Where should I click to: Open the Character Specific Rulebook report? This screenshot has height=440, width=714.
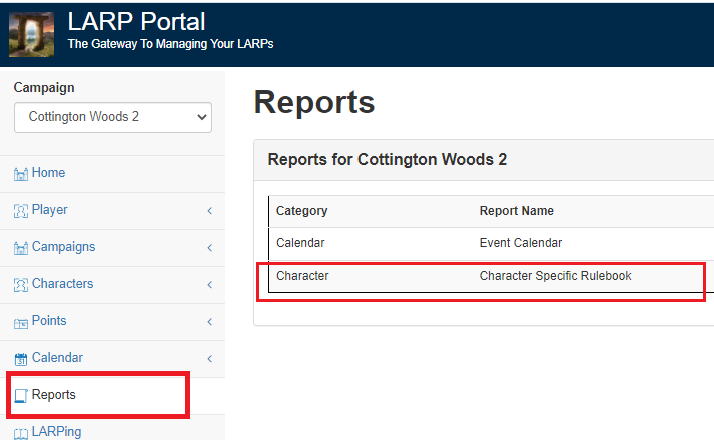click(x=555, y=276)
